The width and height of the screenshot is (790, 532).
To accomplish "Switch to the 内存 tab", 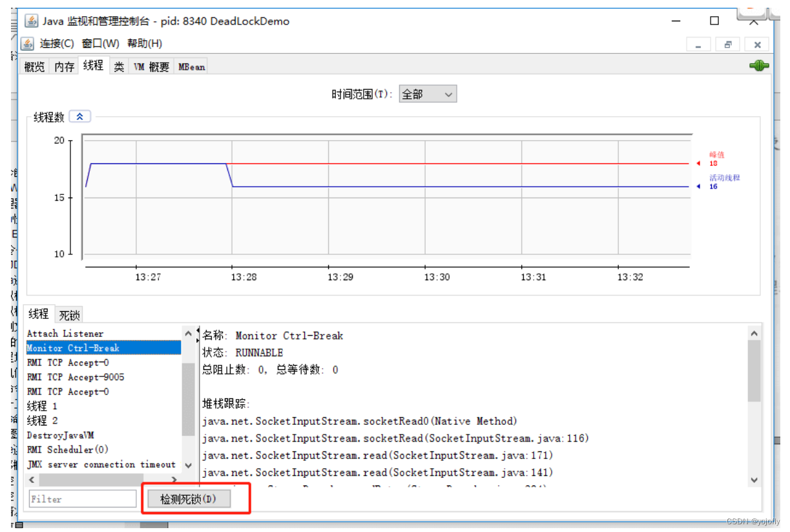I will point(64,66).
